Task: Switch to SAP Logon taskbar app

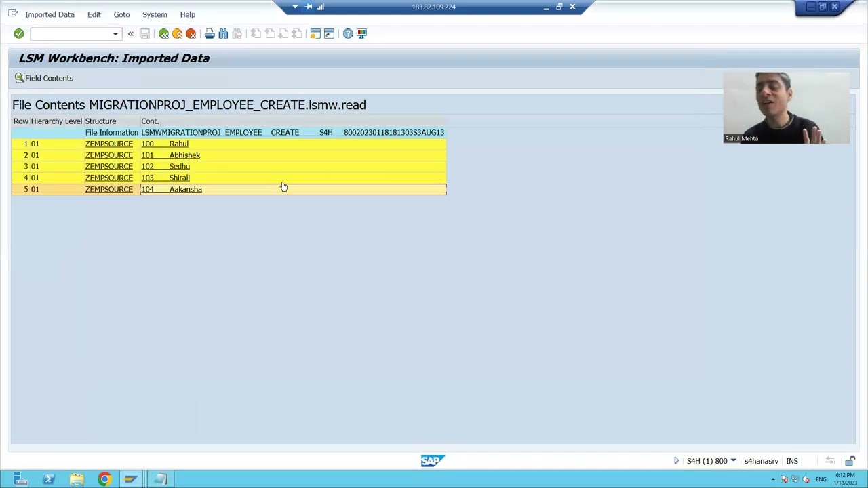Action: (x=131, y=479)
